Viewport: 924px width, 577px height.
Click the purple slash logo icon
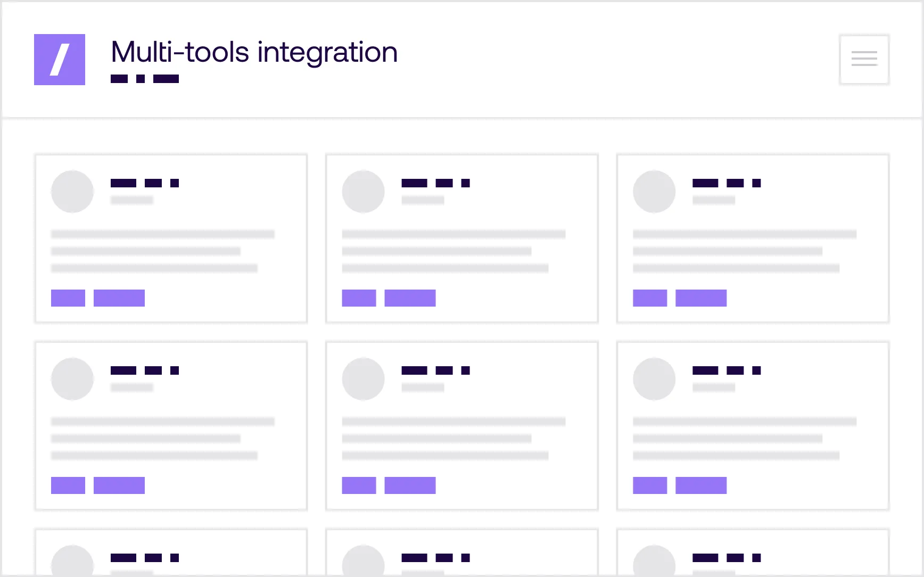[60, 60]
